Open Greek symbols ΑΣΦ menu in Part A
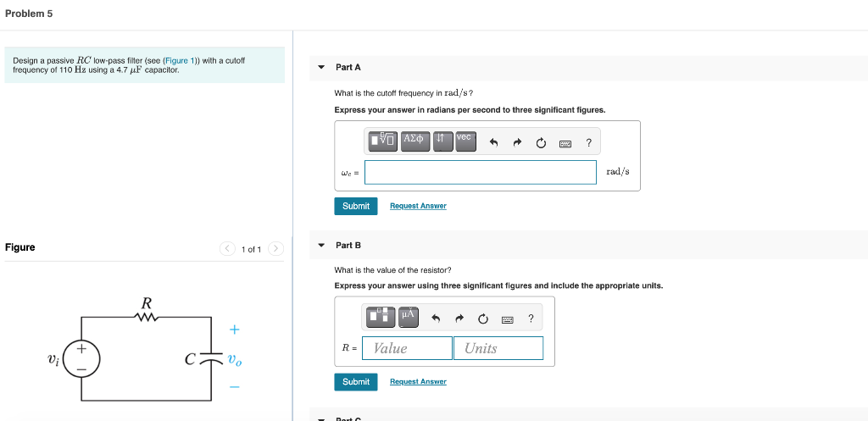868x421 pixels. pyautogui.click(x=415, y=140)
